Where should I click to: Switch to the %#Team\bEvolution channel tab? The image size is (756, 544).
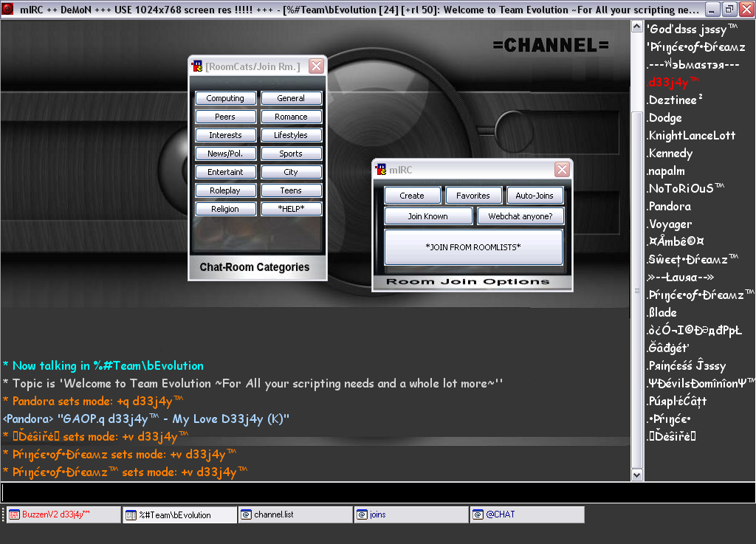[x=180, y=514]
